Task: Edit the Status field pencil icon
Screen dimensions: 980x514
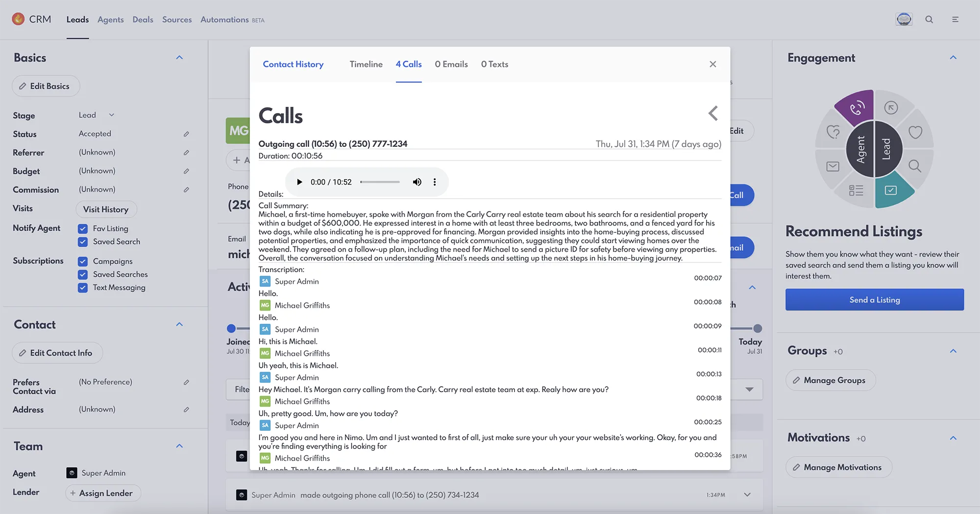Action: tap(186, 134)
